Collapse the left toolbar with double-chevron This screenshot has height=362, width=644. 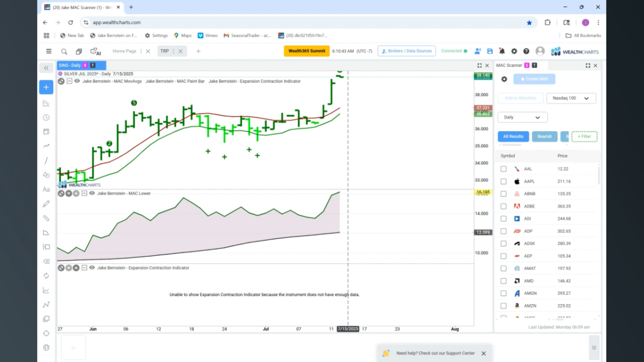click(46, 68)
